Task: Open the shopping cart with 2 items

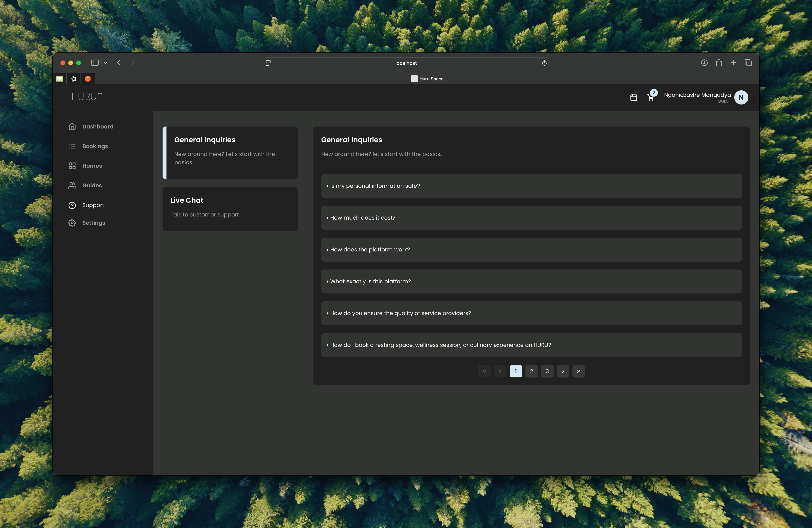Action: (x=650, y=98)
